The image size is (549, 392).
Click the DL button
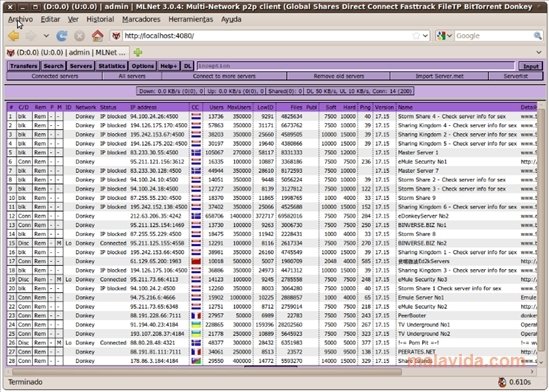tap(188, 66)
